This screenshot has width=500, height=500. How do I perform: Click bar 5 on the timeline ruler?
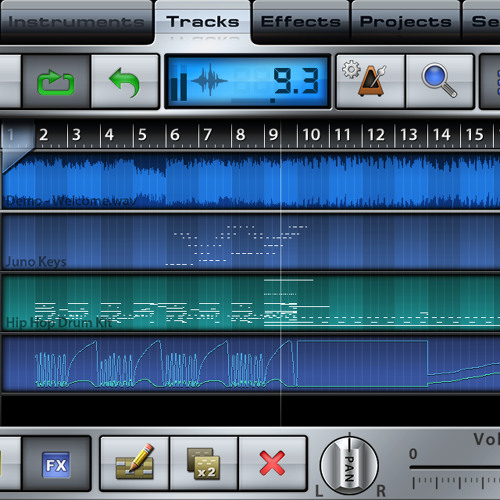(x=149, y=135)
